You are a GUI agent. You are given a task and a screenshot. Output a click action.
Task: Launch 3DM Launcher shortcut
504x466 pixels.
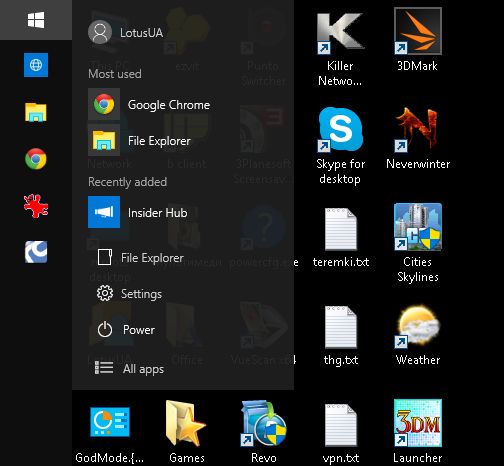click(x=418, y=431)
